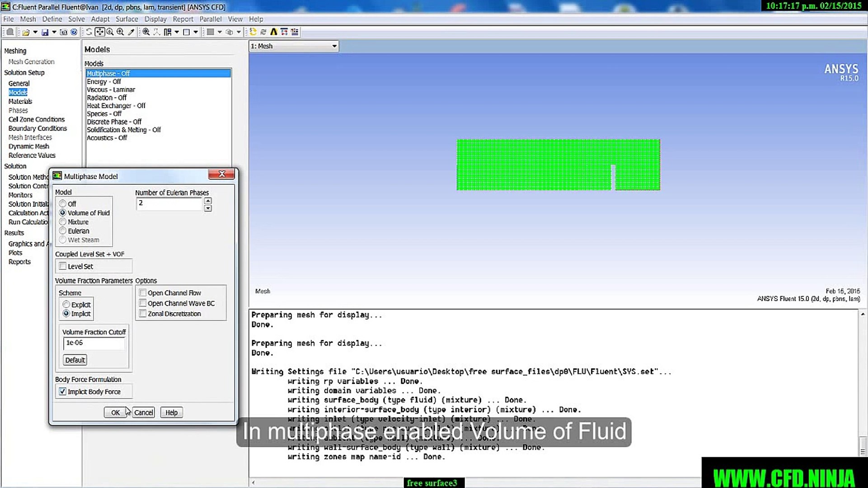Select the Explicit scheme option
This screenshot has height=488, width=868.
click(66, 305)
